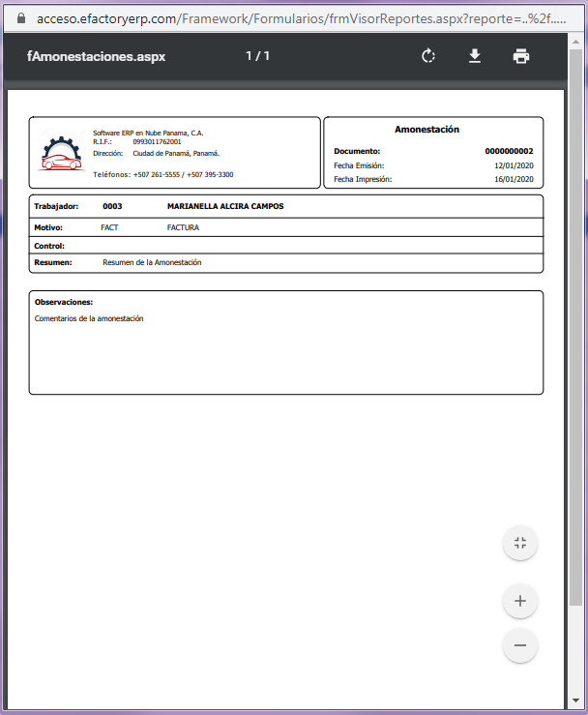Click Software ERP en Nube Panama company name
The width and height of the screenshot is (588, 715).
[148, 134]
